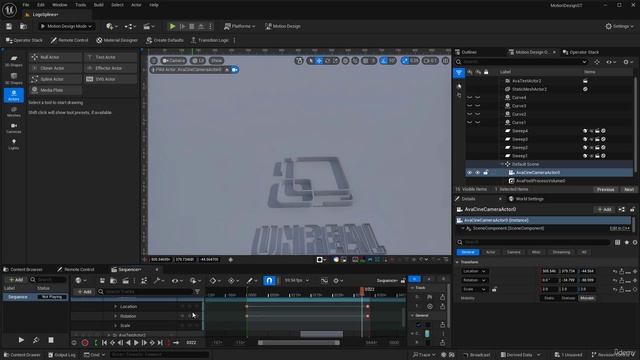
Task: Expand the Scale track in Sequencer
Action: click(116, 326)
